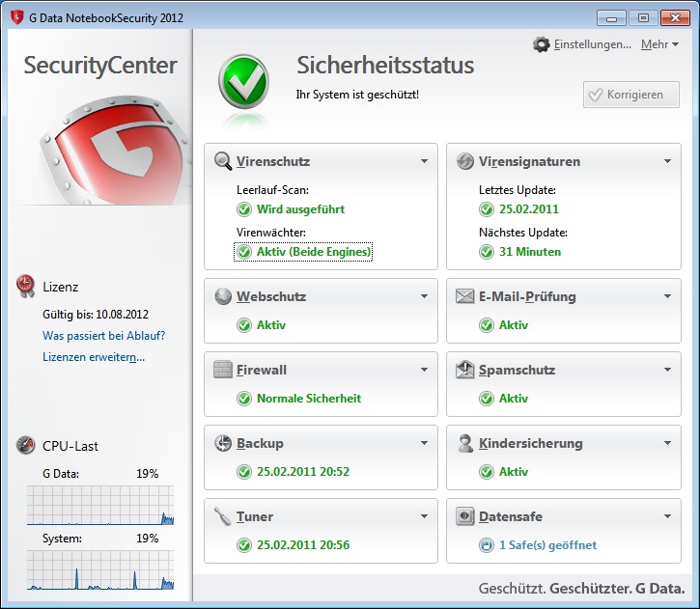Open the Mehr menu
Image resolution: width=700 pixels, height=609 pixels.
(x=659, y=44)
